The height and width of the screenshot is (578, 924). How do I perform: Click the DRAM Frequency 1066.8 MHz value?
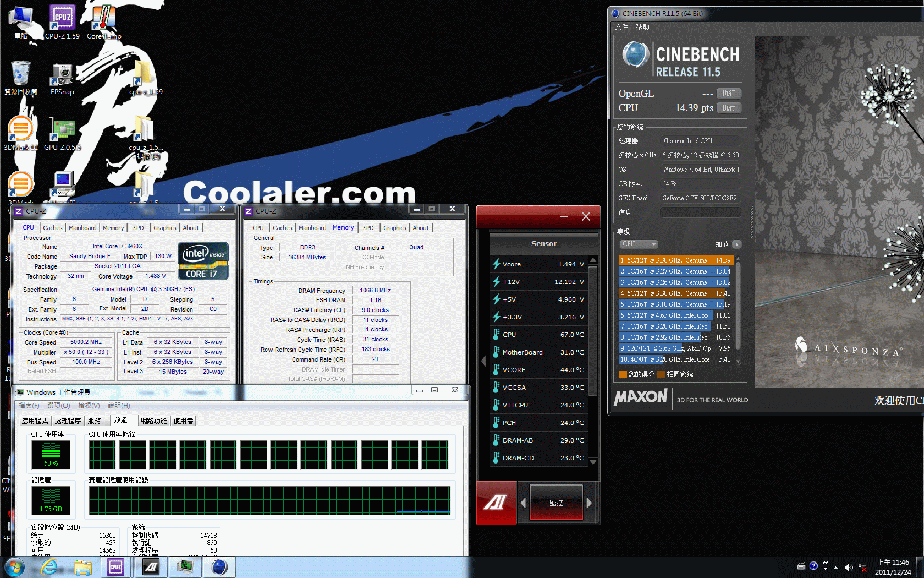376,290
